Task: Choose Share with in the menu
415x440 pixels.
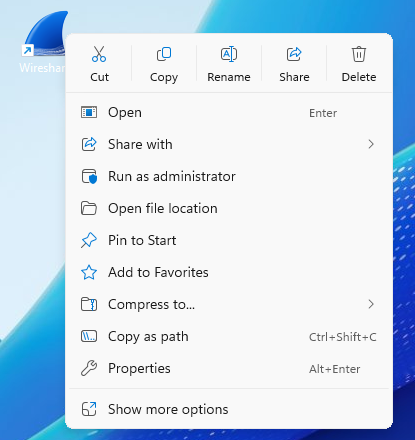Action: [229, 144]
